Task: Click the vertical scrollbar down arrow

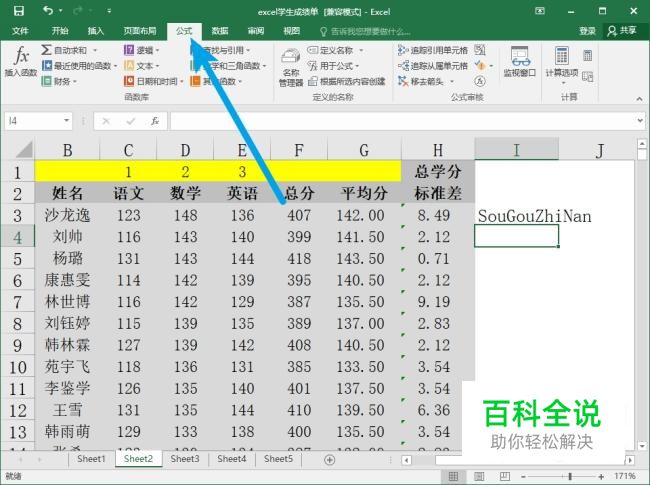Action: pos(642,446)
